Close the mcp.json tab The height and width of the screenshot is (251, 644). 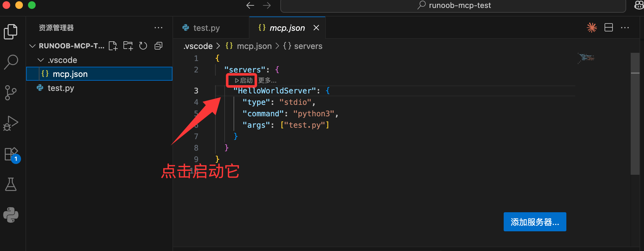[x=316, y=28]
